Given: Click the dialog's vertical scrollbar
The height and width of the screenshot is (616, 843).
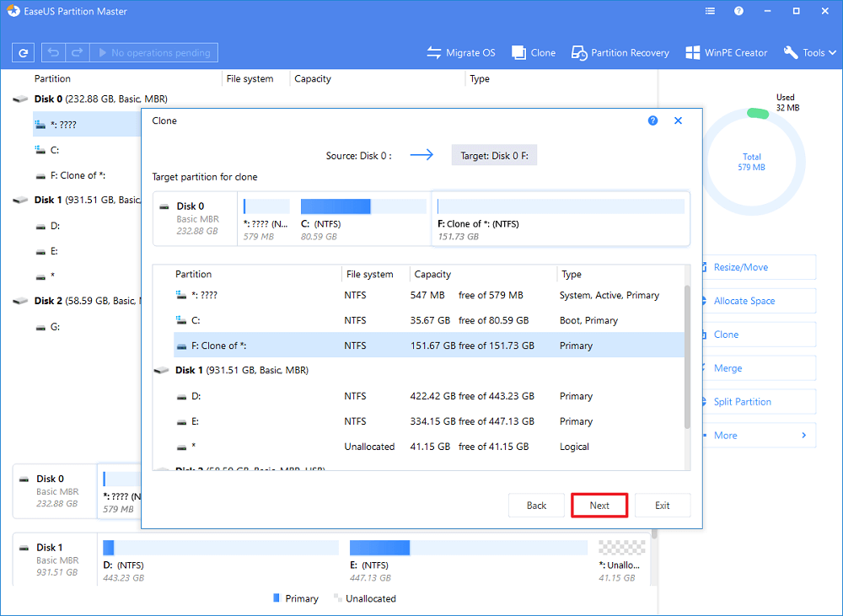Looking at the screenshot, I should point(687,357).
